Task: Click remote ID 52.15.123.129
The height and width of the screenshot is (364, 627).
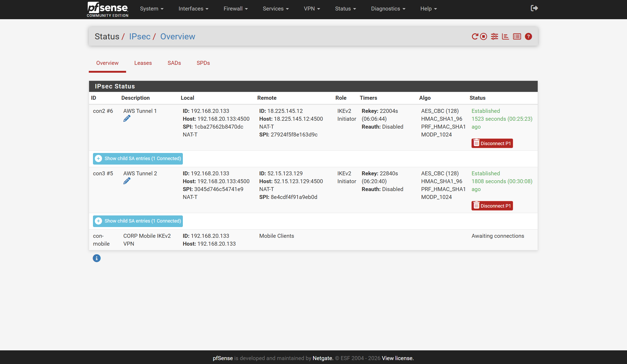Action: (x=285, y=173)
